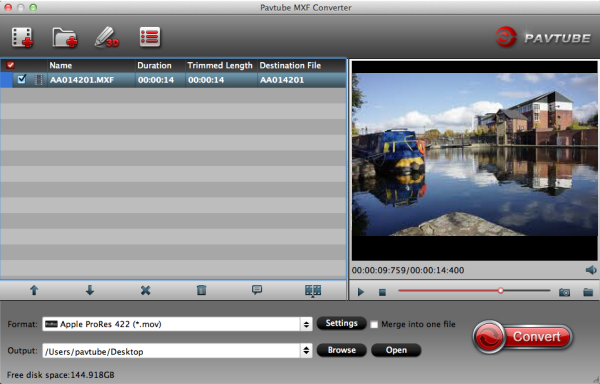Stop the preview playback
Screen dimensions: 600x384
tap(382, 292)
